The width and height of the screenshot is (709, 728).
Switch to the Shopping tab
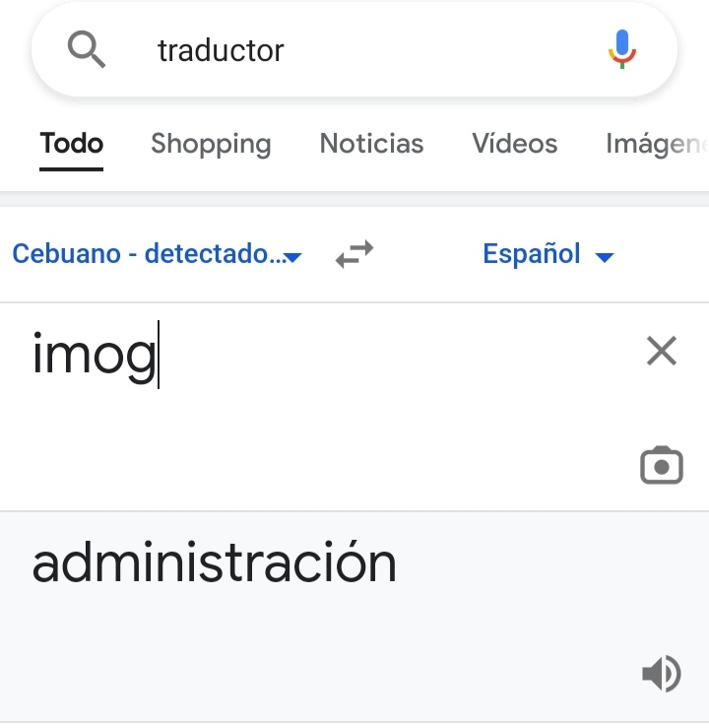coord(211,144)
